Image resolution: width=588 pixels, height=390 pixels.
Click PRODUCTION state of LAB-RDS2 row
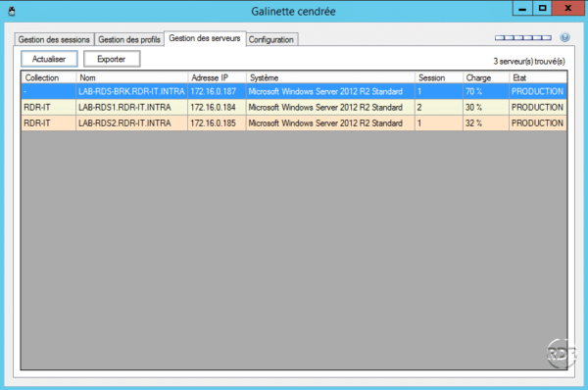pos(538,123)
